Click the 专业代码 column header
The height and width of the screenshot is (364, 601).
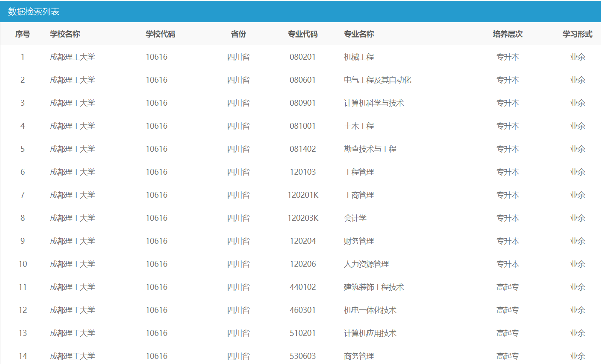click(x=303, y=34)
